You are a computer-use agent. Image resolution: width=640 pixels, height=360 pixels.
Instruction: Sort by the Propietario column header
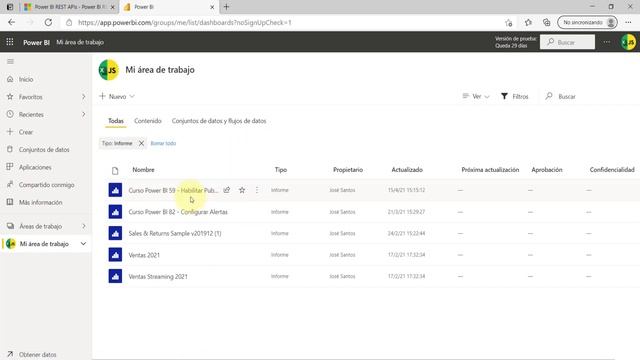pos(348,169)
